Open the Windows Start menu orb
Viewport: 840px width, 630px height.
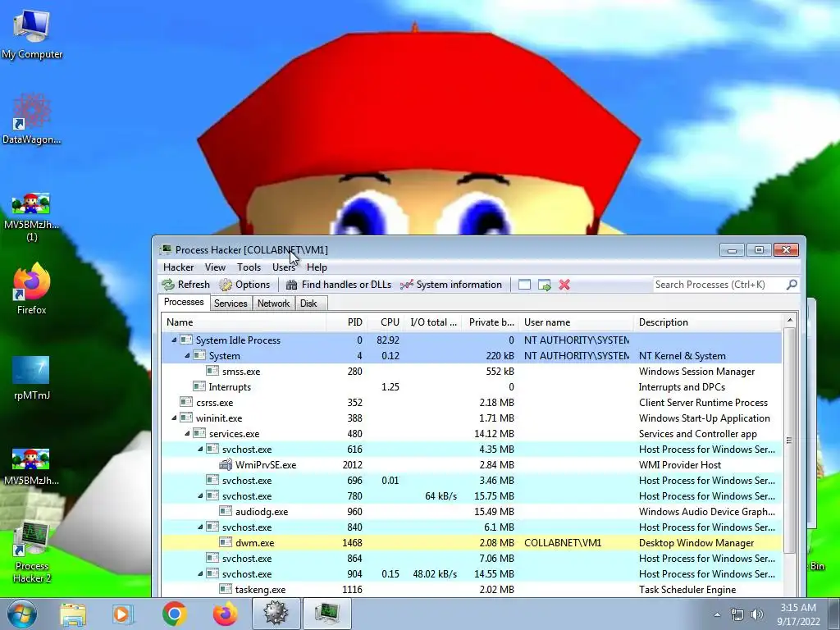pyautogui.click(x=21, y=614)
